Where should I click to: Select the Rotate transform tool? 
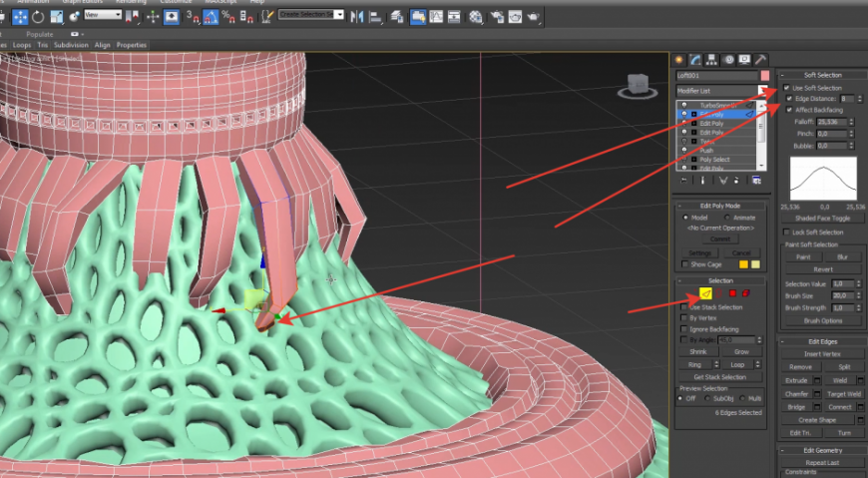[38, 17]
